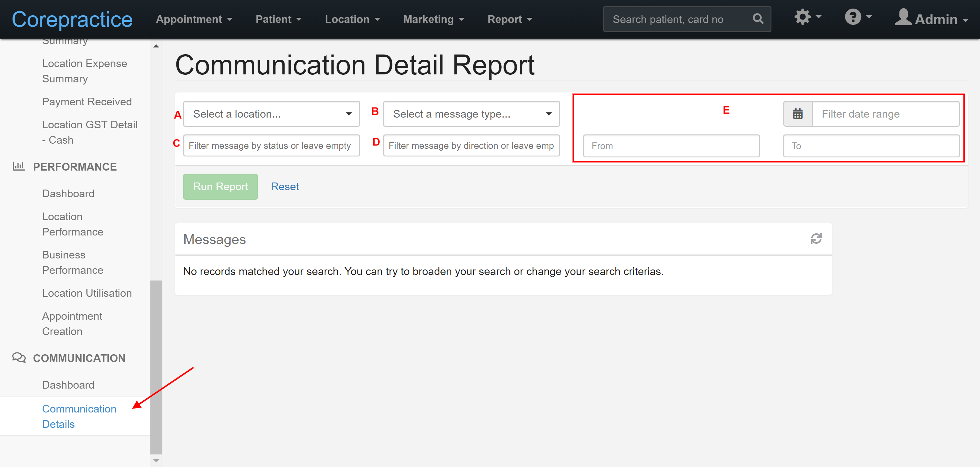Click the From date field
980x467 pixels.
coord(671,146)
